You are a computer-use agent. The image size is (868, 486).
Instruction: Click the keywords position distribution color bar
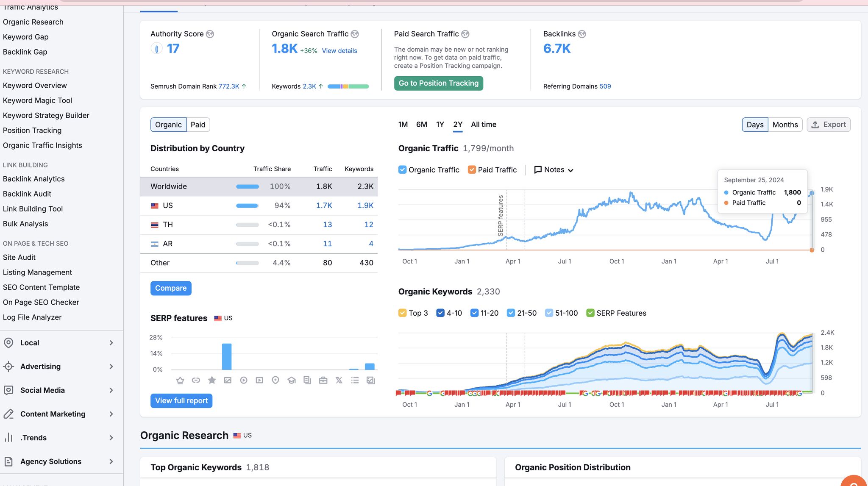pyautogui.click(x=348, y=86)
